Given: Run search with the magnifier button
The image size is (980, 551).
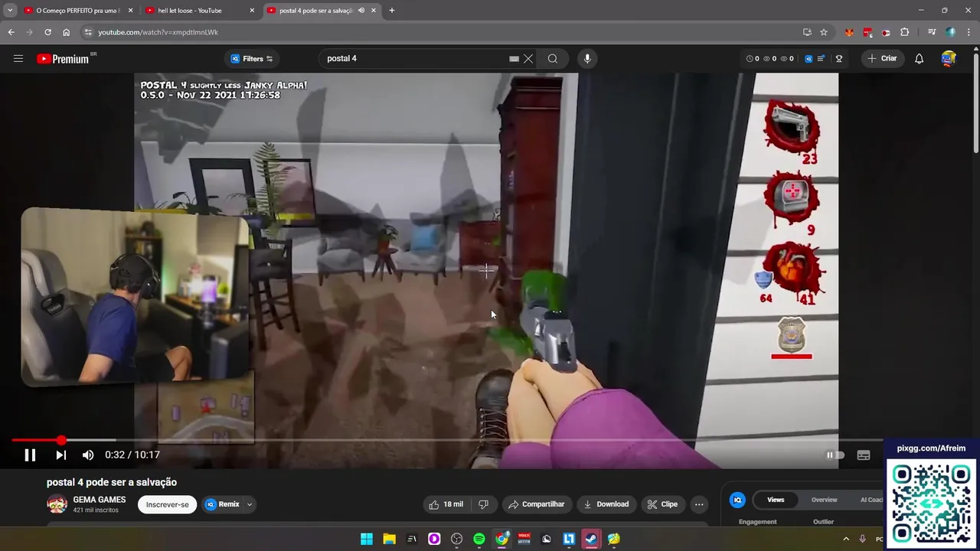Looking at the screenshot, I should tap(552, 58).
